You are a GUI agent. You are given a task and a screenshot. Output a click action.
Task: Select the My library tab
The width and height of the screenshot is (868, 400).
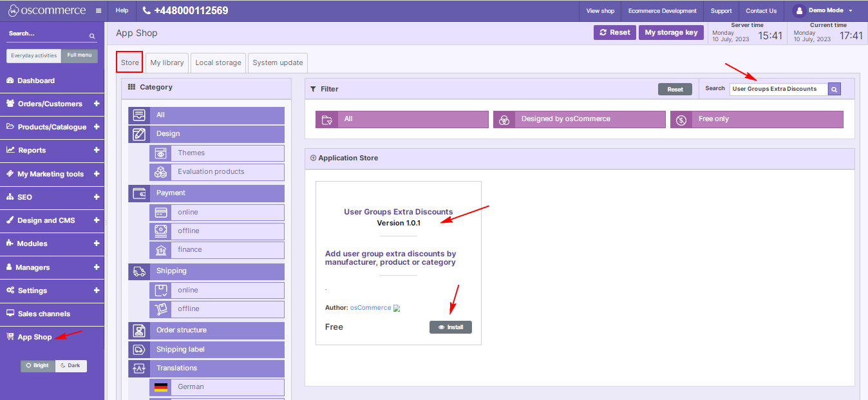pos(167,62)
